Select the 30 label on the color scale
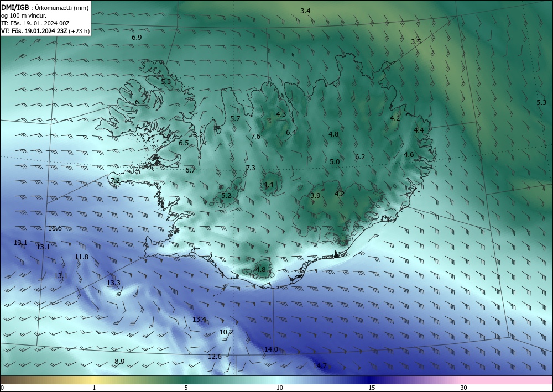This screenshot has width=553, height=392. (x=463, y=388)
